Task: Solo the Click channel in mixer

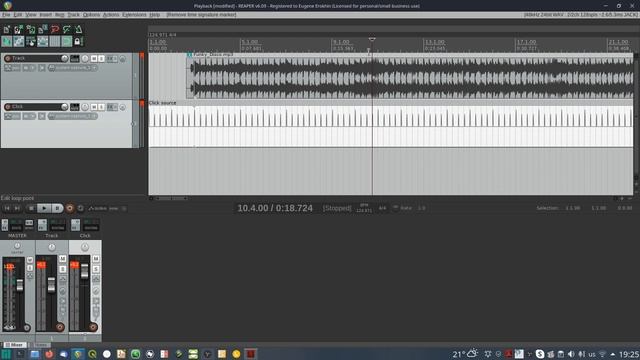Action: coord(96,269)
